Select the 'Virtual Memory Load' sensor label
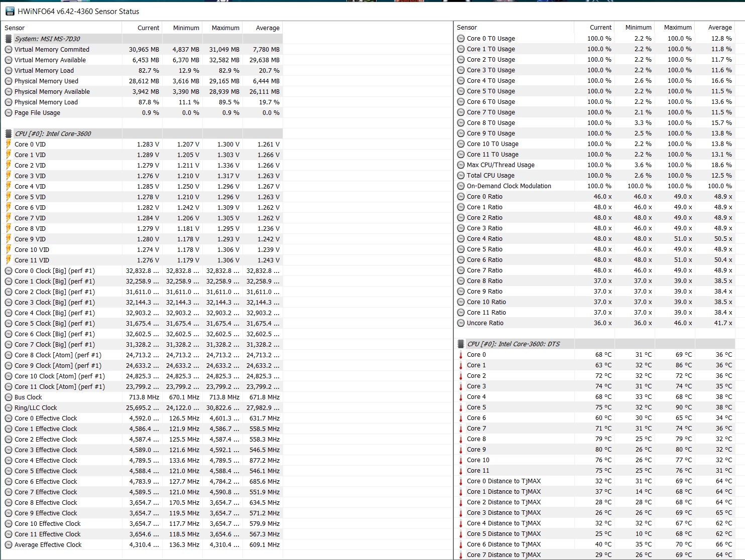Viewport: 745px width, 560px height. 44,70
